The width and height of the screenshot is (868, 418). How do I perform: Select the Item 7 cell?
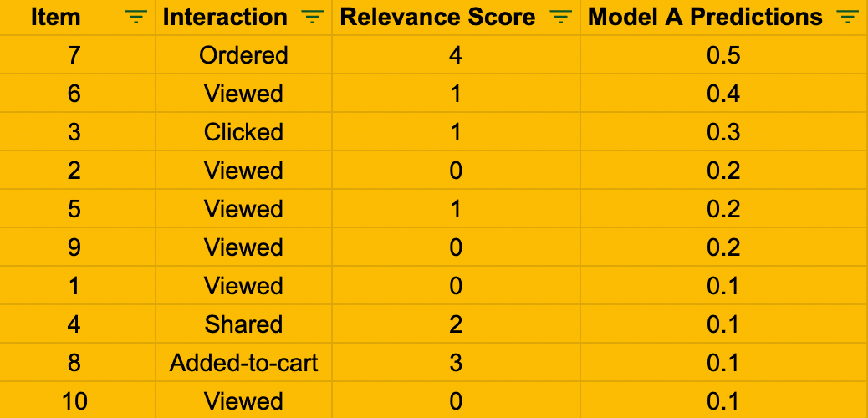point(74,56)
